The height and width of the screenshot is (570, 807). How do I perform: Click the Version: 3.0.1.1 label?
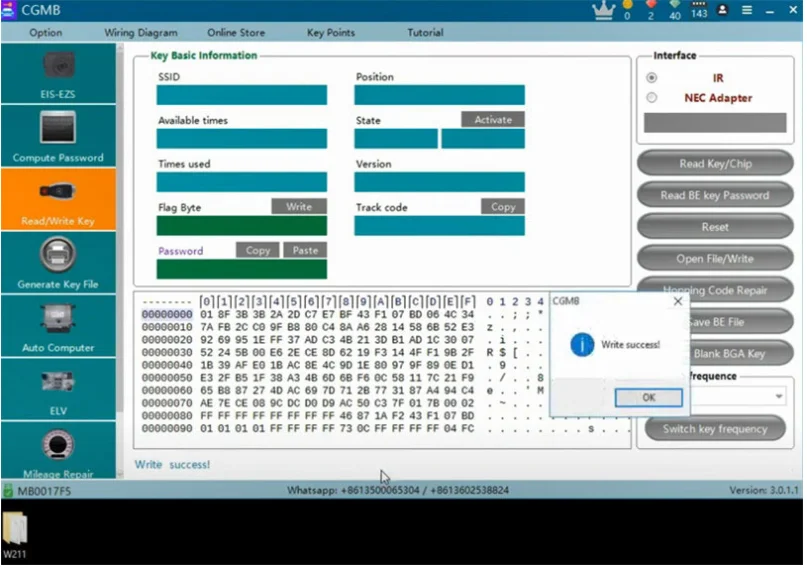pos(764,490)
